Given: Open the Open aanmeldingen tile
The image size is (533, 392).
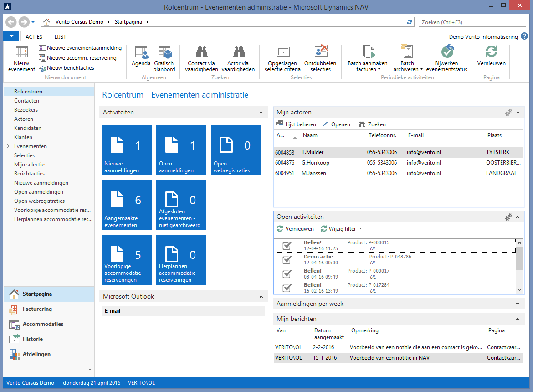Looking at the screenshot, I should click(181, 150).
